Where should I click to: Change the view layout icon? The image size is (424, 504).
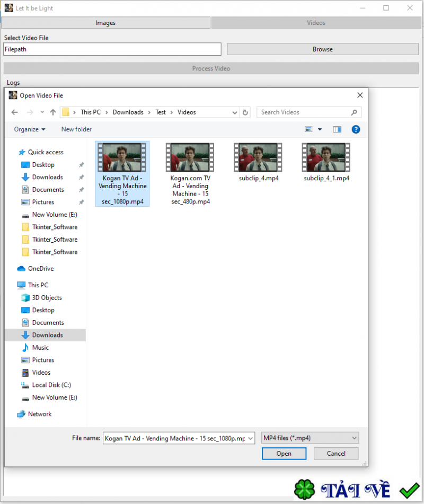[x=308, y=129]
